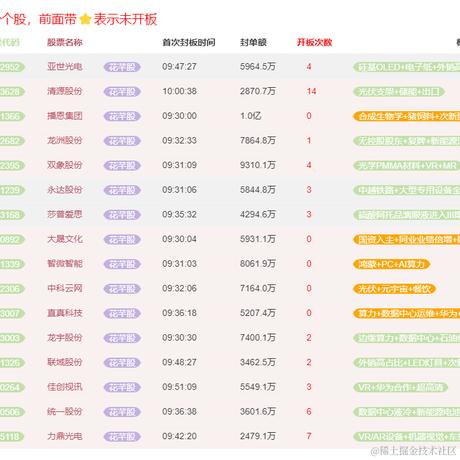Screen dimensions: 460x460
Task: Click the 光学PMMA材料+VR+MR concept tag
Action: coord(406,166)
